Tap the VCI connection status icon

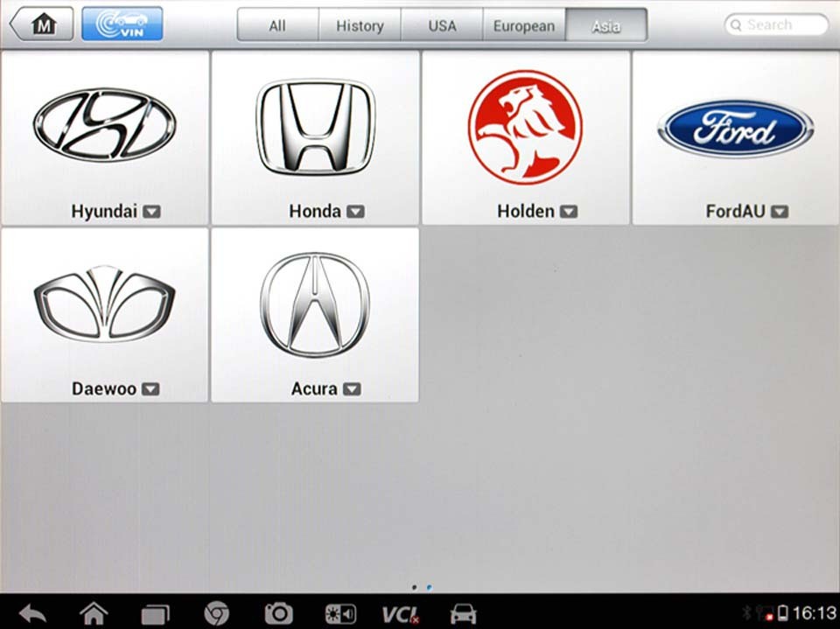[x=399, y=613]
